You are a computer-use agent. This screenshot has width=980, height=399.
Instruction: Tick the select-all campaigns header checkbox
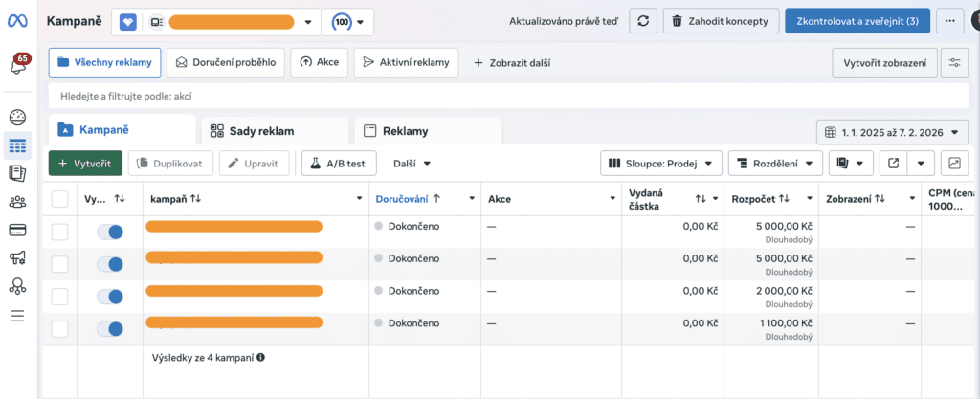(60, 198)
